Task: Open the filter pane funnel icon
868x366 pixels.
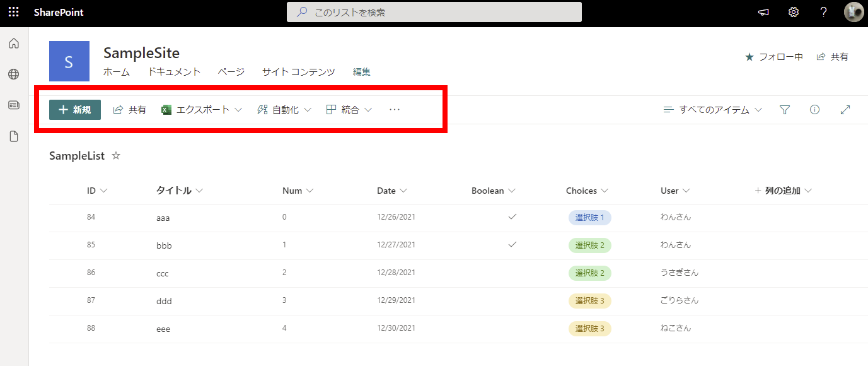Action: (785, 110)
